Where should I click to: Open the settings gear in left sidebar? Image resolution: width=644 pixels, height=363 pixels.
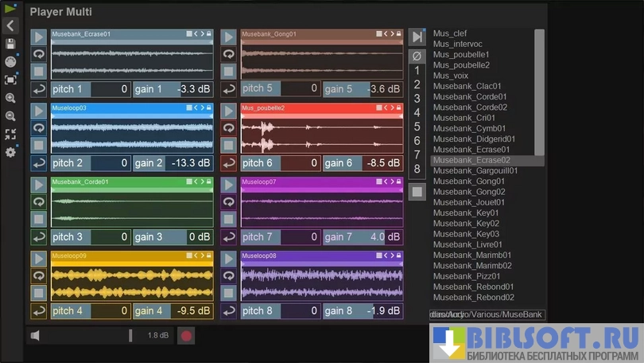[10, 152]
